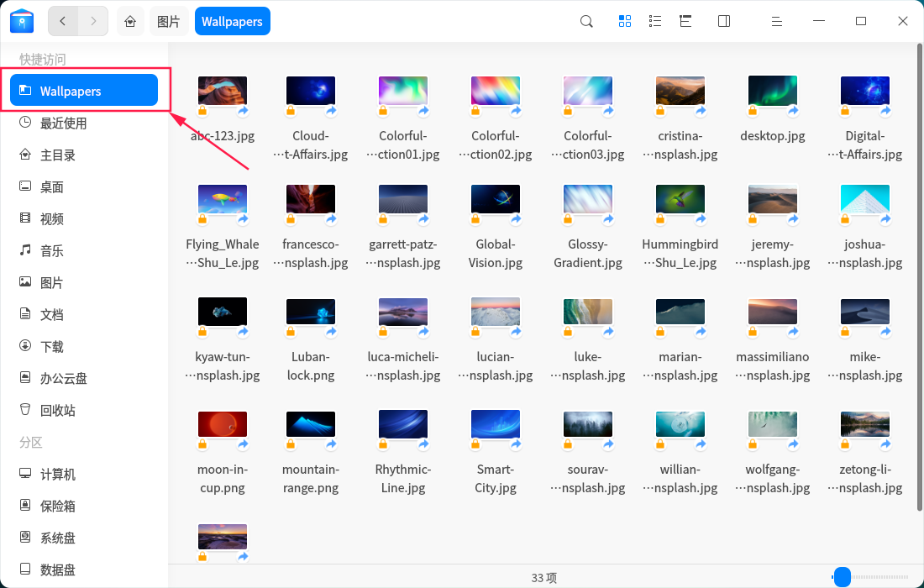The height and width of the screenshot is (588, 924).
Task: Select Rhythmic-Line.jpg thumbnail
Action: coord(403,424)
